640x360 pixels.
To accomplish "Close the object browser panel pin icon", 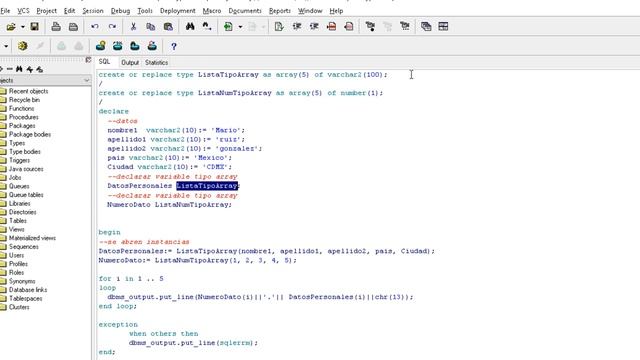I will point(88,60).
